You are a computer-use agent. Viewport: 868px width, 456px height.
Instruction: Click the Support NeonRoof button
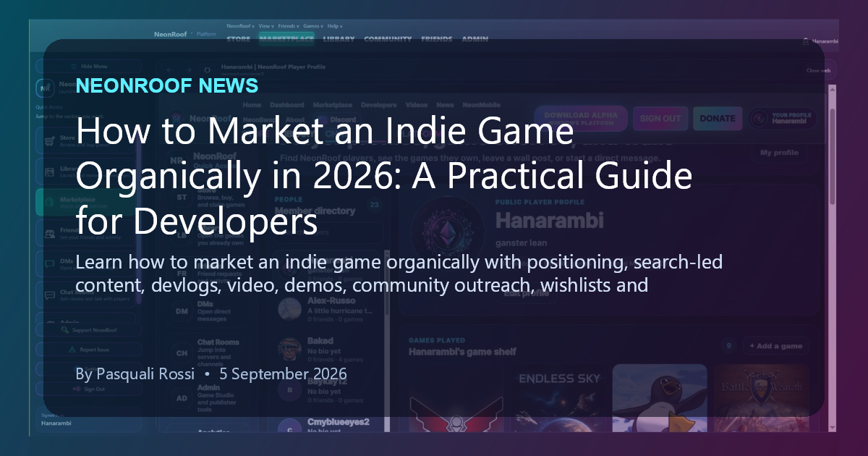pyautogui.click(x=89, y=330)
